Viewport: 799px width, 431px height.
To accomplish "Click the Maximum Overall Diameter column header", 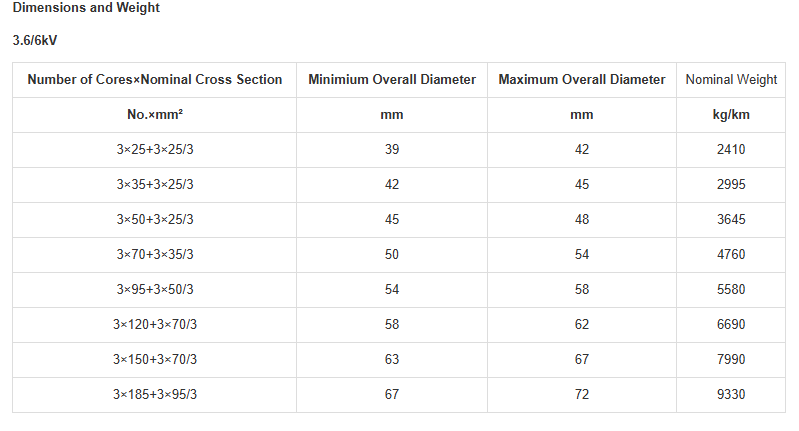I will click(581, 79).
